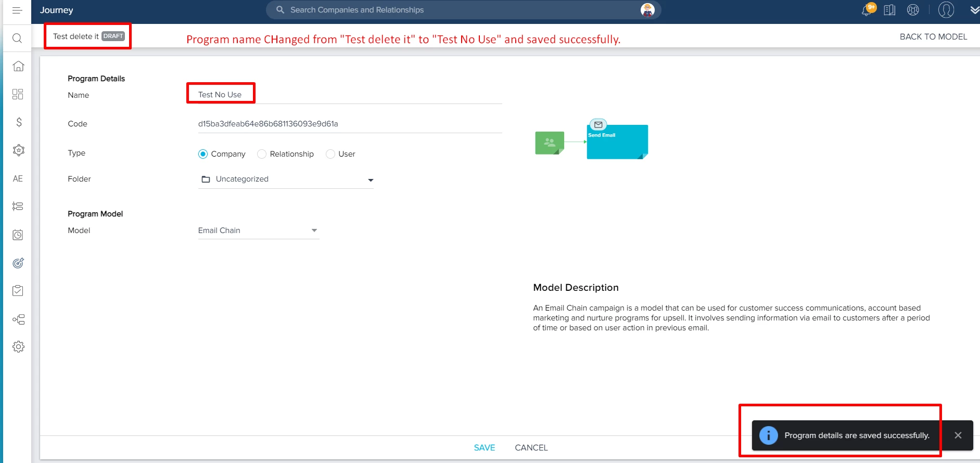This screenshot has height=463, width=980.
Task: Open the clock timeline icon in sidebar
Action: [18, 235]
